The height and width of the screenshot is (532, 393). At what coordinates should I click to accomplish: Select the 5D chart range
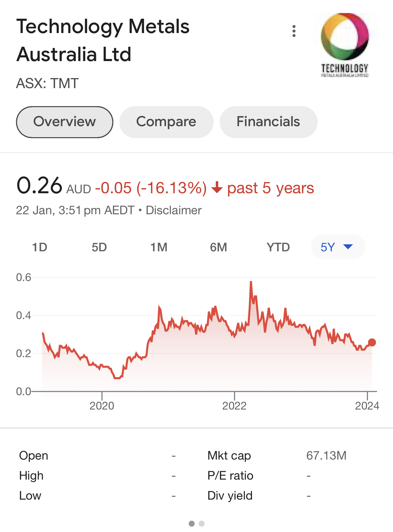pyautogui.click(x=99, y=247)
